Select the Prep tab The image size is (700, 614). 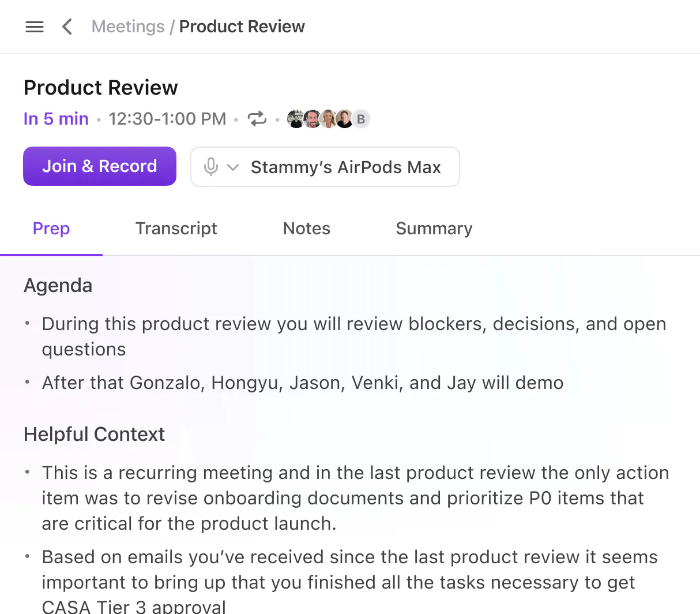51,229
